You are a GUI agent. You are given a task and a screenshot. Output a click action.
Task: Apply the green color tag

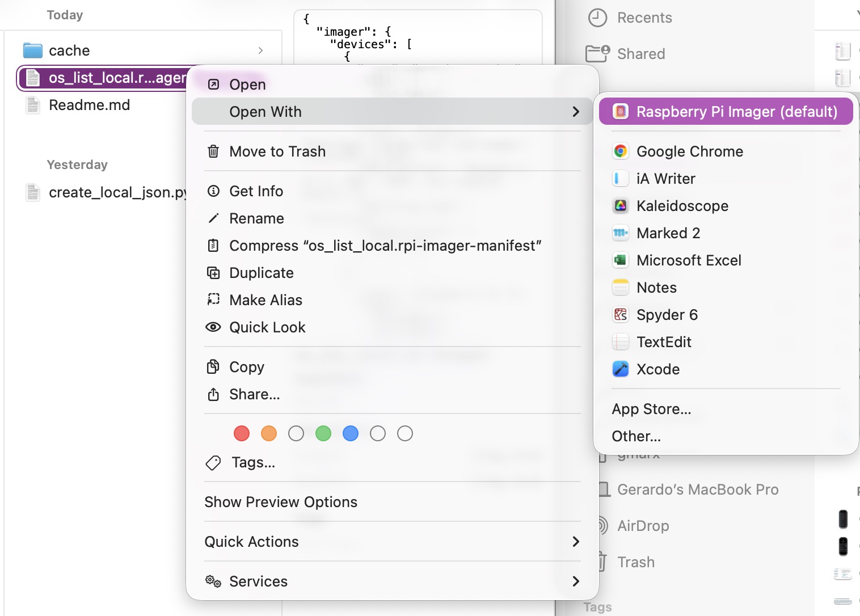[323, 434]
